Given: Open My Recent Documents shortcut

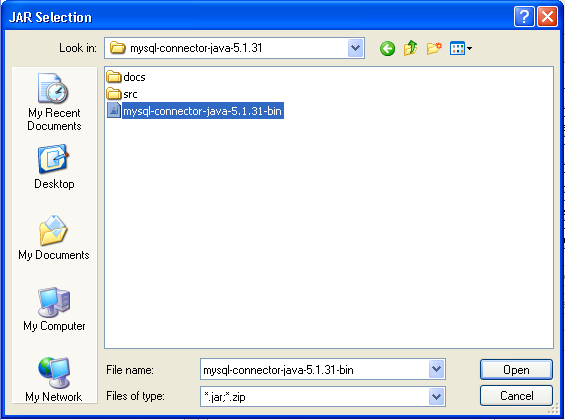Looking at the screenshot, I should coord(54,102).
